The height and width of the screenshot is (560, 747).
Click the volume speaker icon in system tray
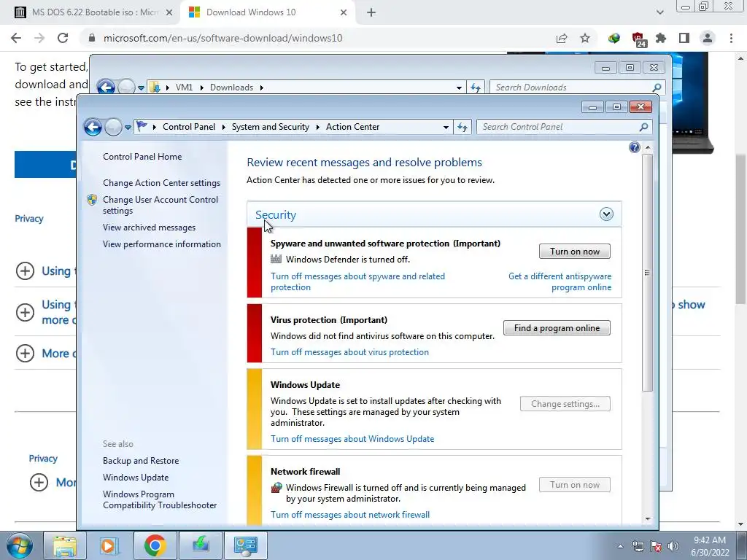click(673, 545)
